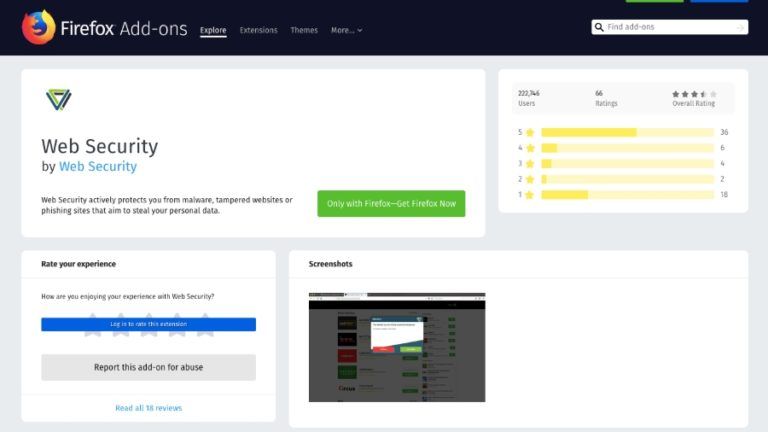Click the star icon in the 5 rating row
Image resolution: width=768 pixels, height=432 pixels.
(x=530, y=132)
